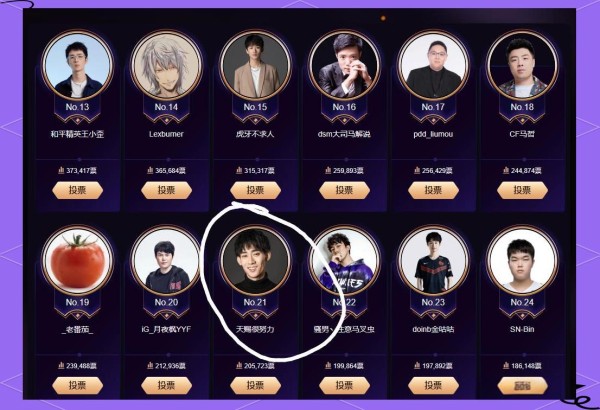600x410 pixels.
Task: Click the bar chart icon beside 373,417票
Action: pyautogui.click(x=61, y=170)
